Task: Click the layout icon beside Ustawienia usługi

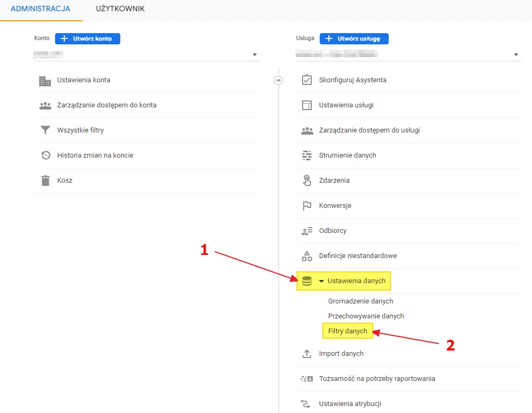Action: (x=307, y=105)
